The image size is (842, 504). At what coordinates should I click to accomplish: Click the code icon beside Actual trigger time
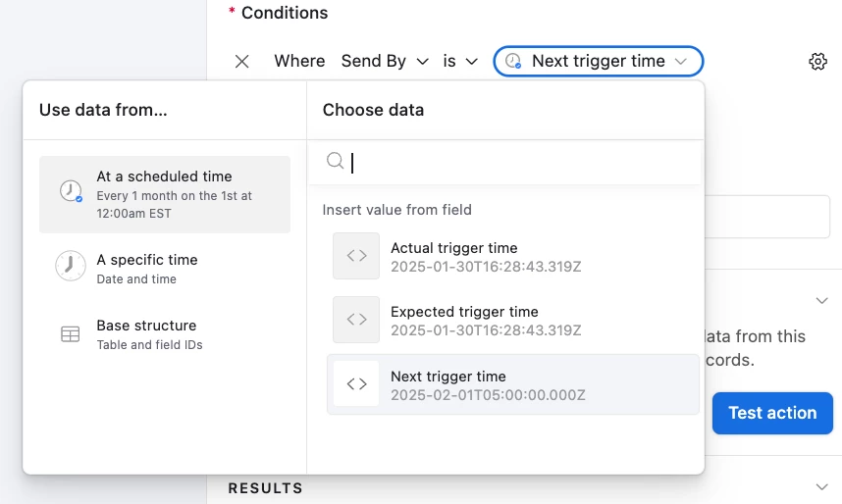coord(356,256)
